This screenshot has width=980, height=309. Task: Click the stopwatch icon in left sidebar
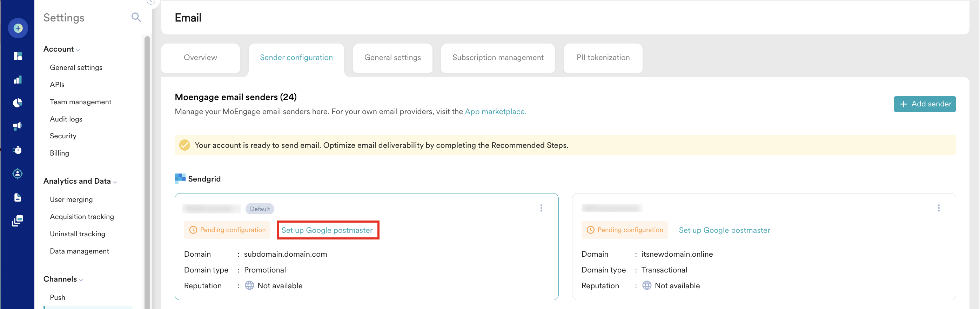click(18, 150)
